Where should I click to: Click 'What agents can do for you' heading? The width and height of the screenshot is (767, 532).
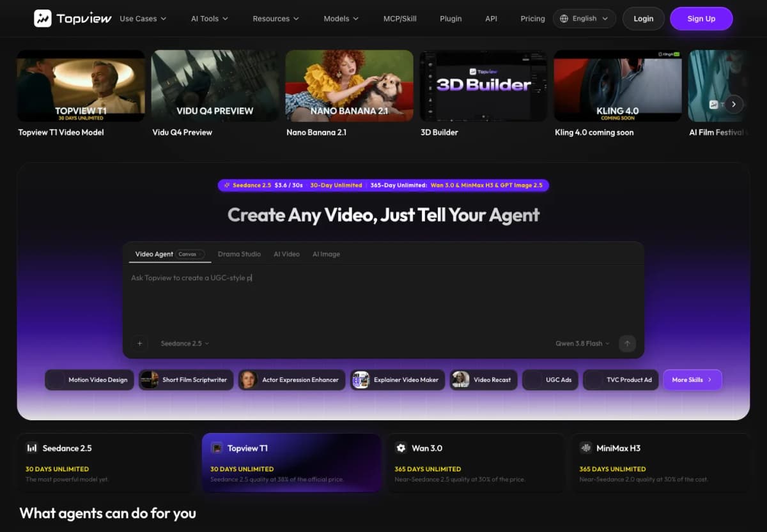(108, 513)
